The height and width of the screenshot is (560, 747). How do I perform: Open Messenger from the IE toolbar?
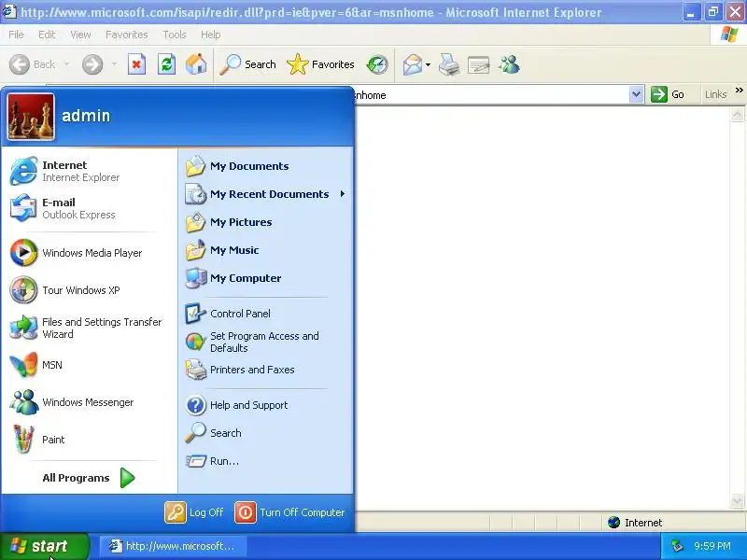(x=509, y=64)
